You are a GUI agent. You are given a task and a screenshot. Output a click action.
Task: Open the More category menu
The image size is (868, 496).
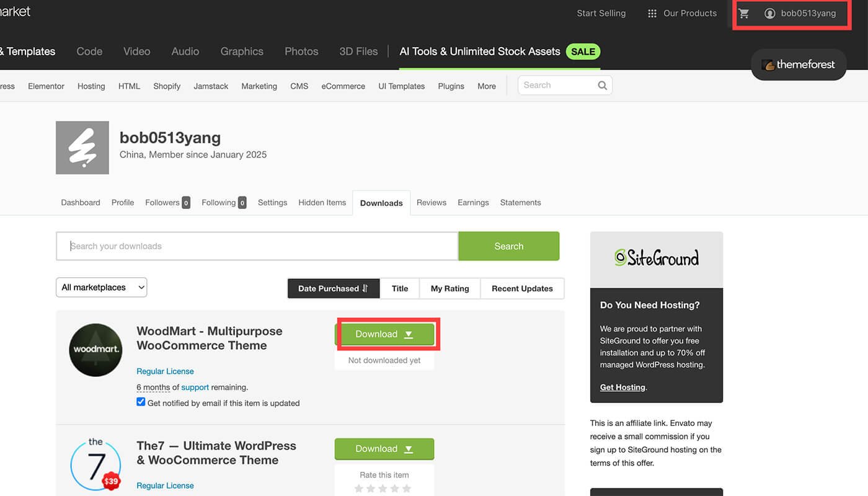tap(486, 86)
